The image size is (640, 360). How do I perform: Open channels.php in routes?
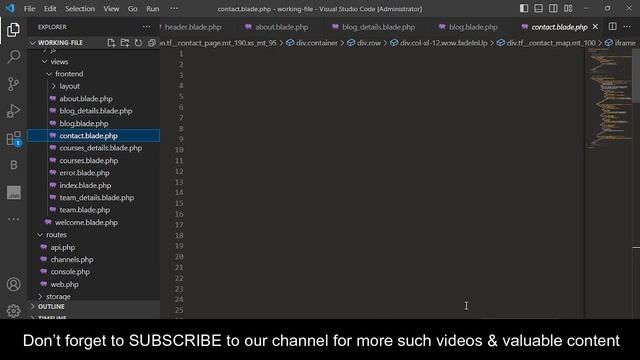pos(72,260)
